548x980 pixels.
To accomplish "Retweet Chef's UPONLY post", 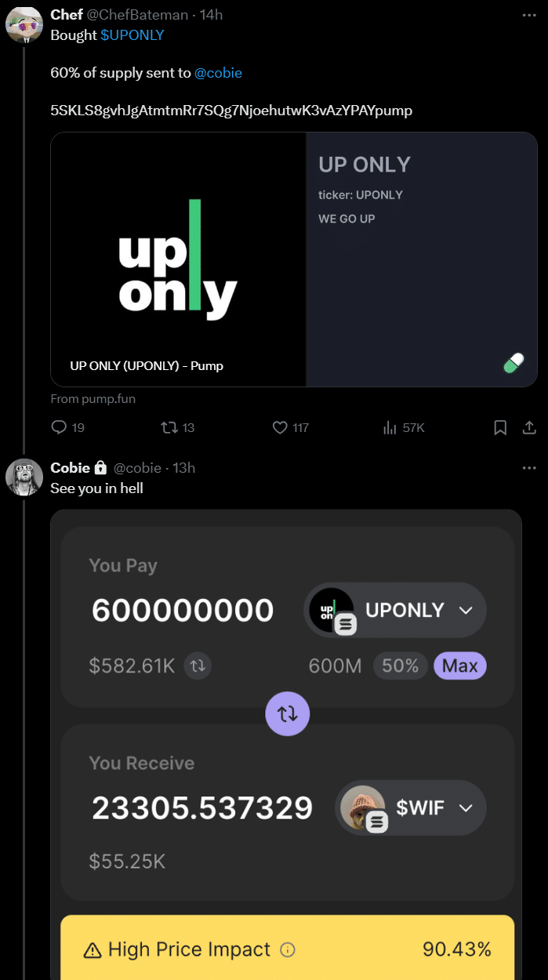I will coord(169,427).
